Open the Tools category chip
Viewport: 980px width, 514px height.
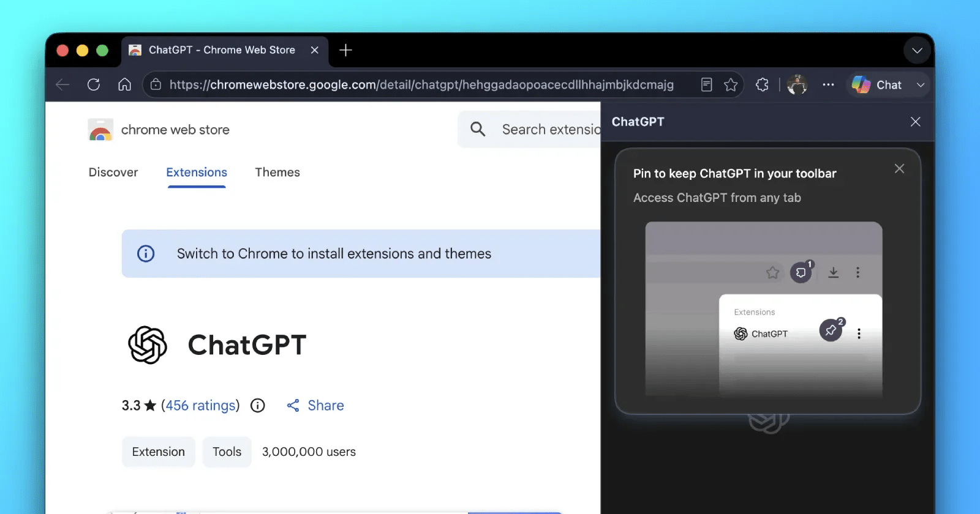point(227,452)
